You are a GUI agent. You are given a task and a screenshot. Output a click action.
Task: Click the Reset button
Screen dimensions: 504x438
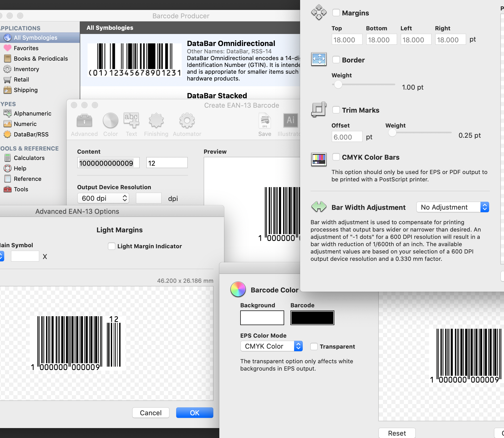coord(397,433)
